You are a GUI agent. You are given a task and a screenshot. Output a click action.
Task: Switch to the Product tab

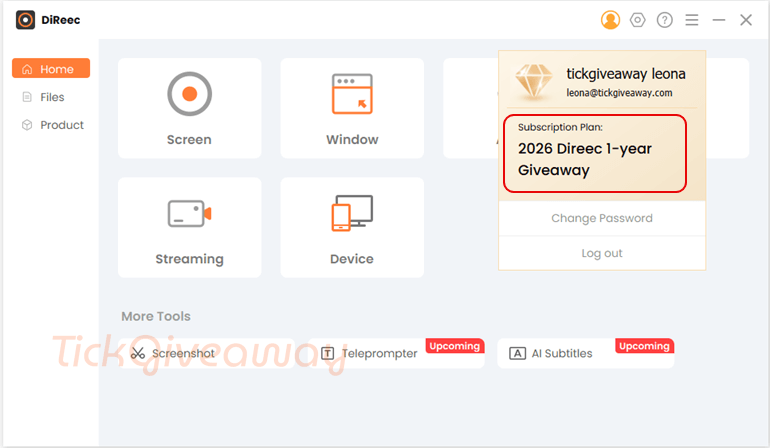coord(51,125)
